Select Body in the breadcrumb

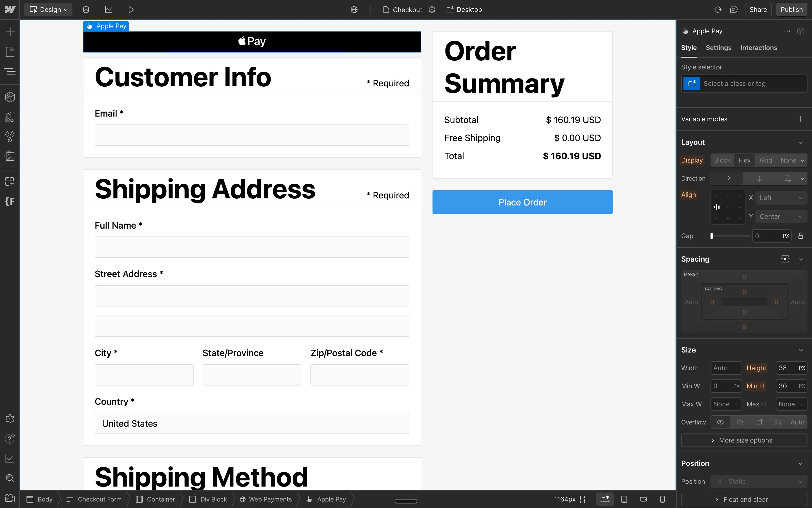tap(39, 499)
